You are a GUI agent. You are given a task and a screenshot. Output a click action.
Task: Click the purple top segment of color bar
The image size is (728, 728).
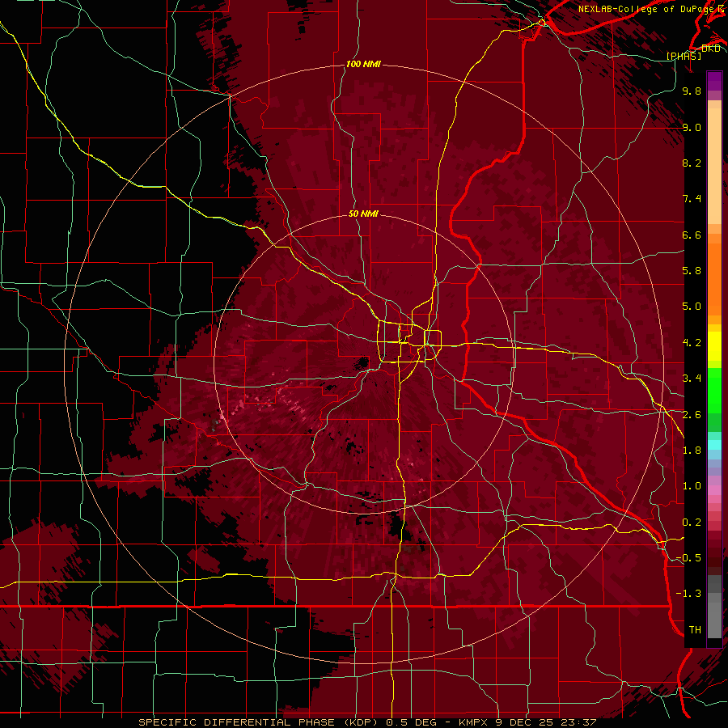714,81
